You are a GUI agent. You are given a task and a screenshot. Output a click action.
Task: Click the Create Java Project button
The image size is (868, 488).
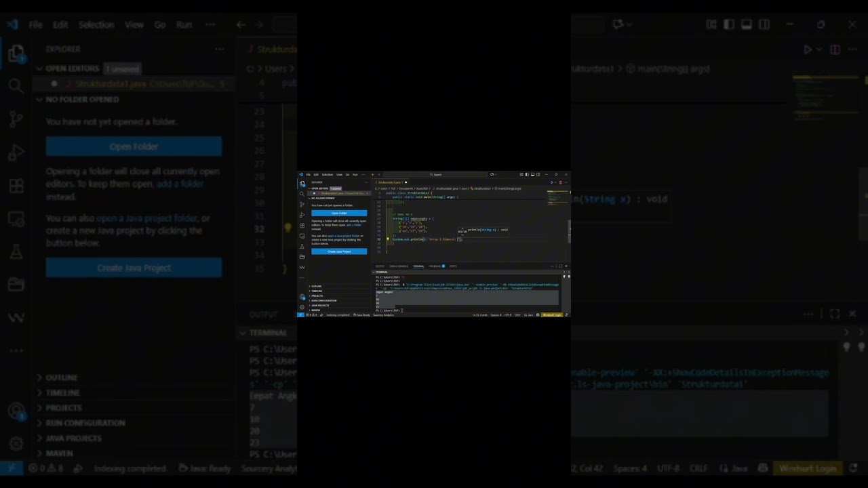(339, 251)
